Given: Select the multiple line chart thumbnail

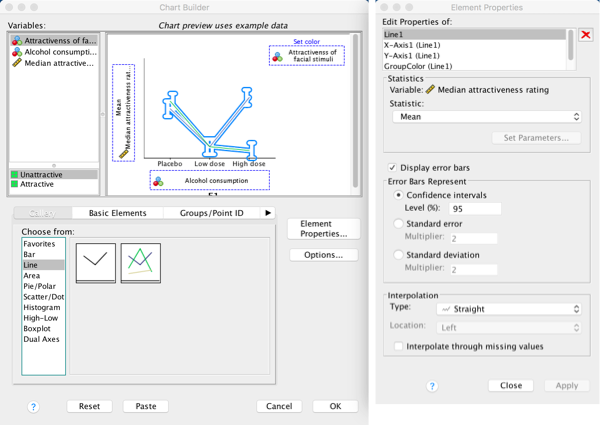Looking at the screenshot, I should [x=139, y=261].
